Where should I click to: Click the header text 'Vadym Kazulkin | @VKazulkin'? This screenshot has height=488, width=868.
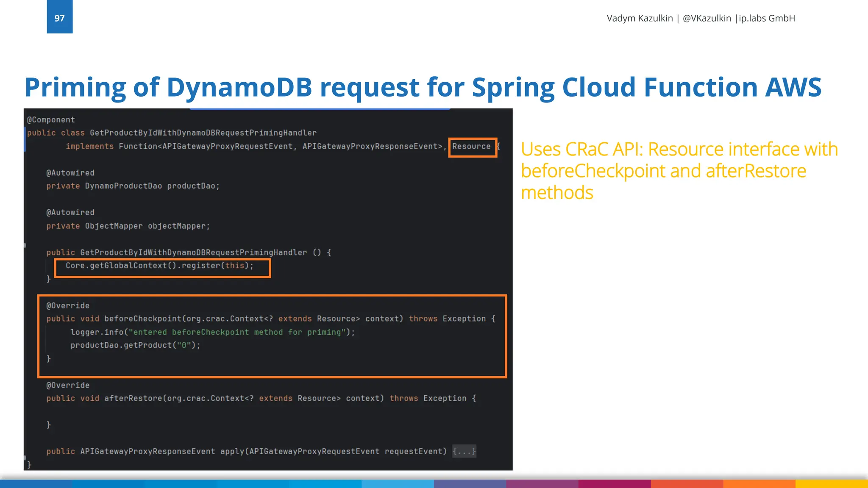669,18
